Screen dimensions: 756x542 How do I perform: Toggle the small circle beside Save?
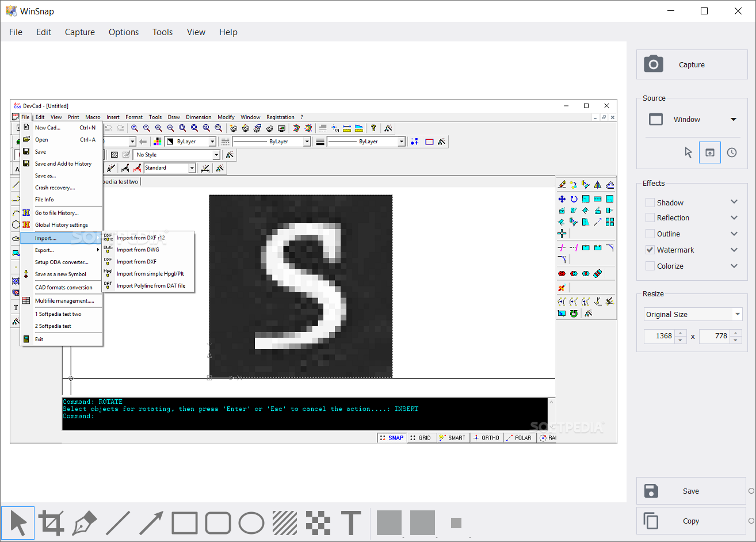tap(751, 491)
